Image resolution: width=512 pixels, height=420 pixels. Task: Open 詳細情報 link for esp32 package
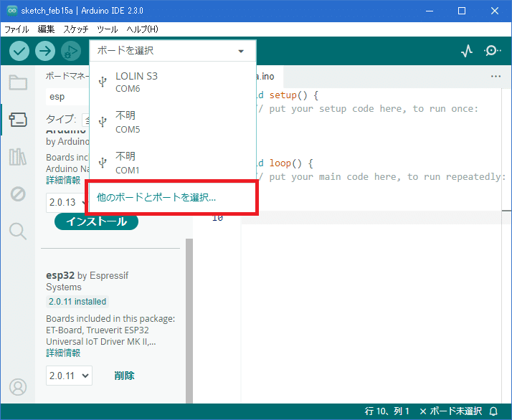tap(63, 353)
